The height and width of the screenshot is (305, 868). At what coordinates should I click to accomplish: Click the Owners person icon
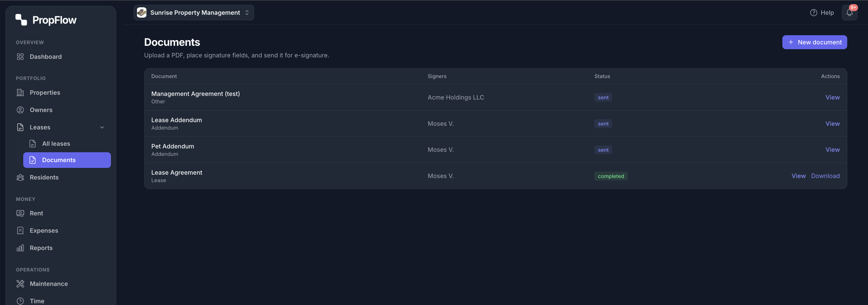pos(20,110)
